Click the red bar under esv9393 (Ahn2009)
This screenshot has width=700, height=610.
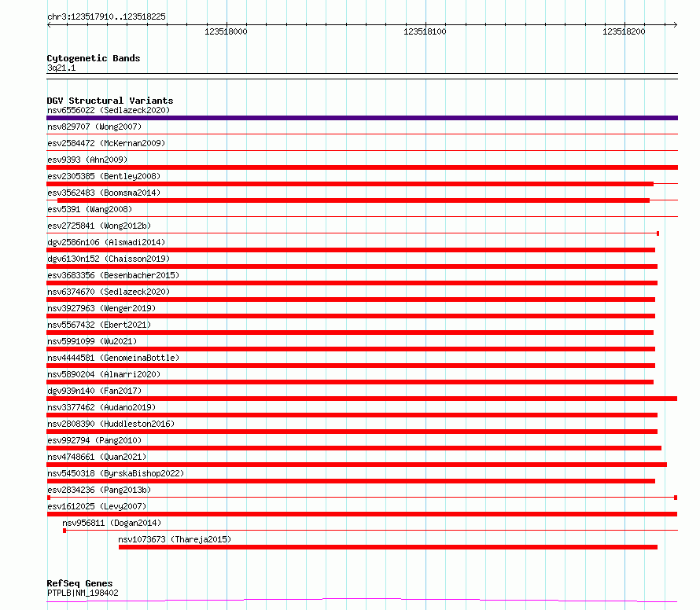pos(362,167)
